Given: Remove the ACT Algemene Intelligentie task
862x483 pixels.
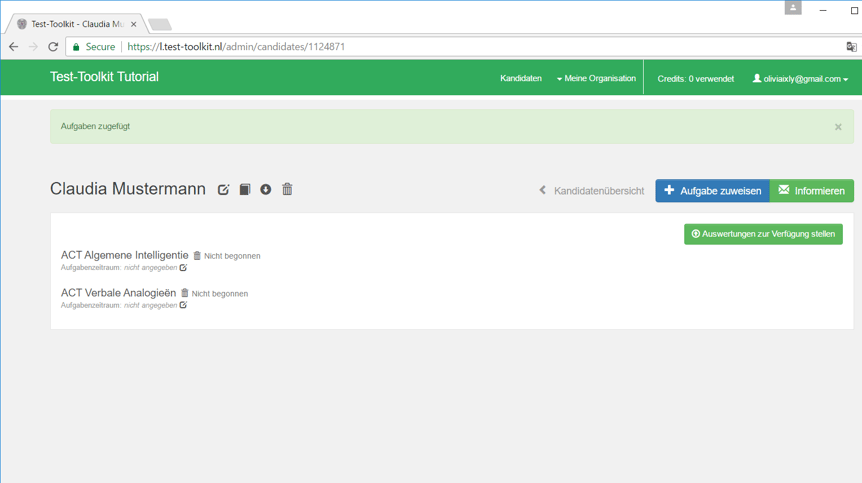Looking at the screenshot, I should point(197,256).
